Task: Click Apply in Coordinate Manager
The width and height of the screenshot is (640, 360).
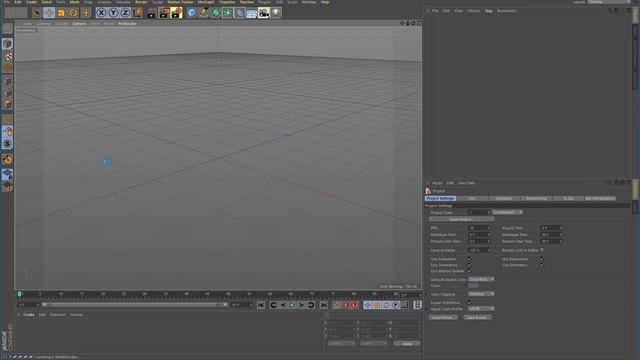Action: (407, 344)
